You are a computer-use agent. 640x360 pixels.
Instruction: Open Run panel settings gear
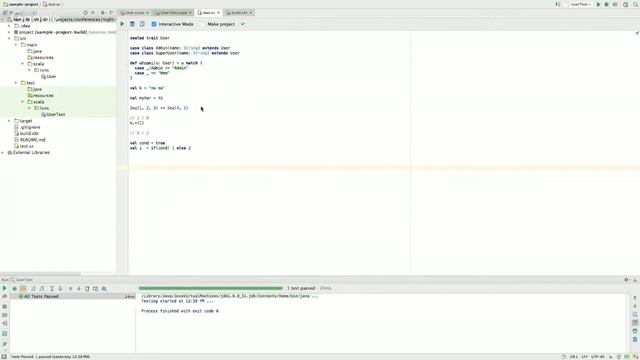click(x=626, y=280)
